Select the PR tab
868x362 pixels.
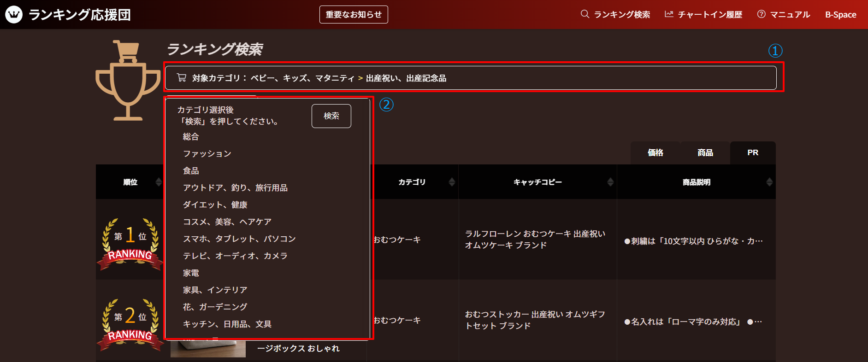point(752,153)
